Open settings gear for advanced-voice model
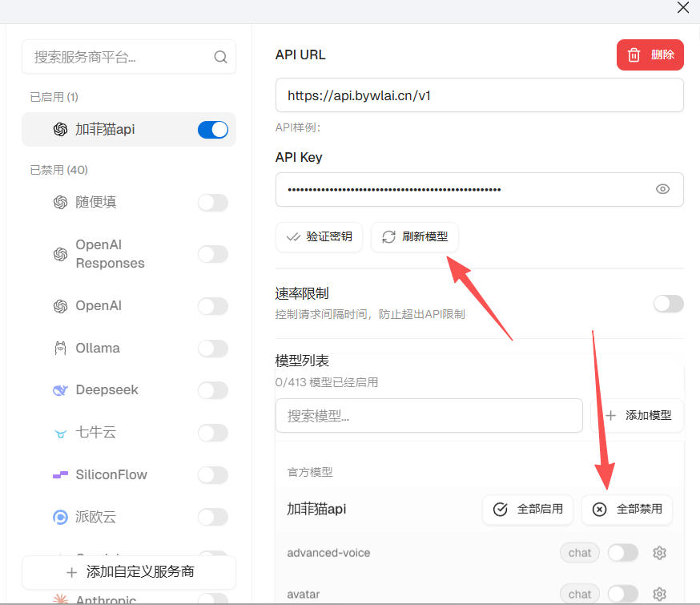This screenshot has width=700, height=605. point(658,552)
